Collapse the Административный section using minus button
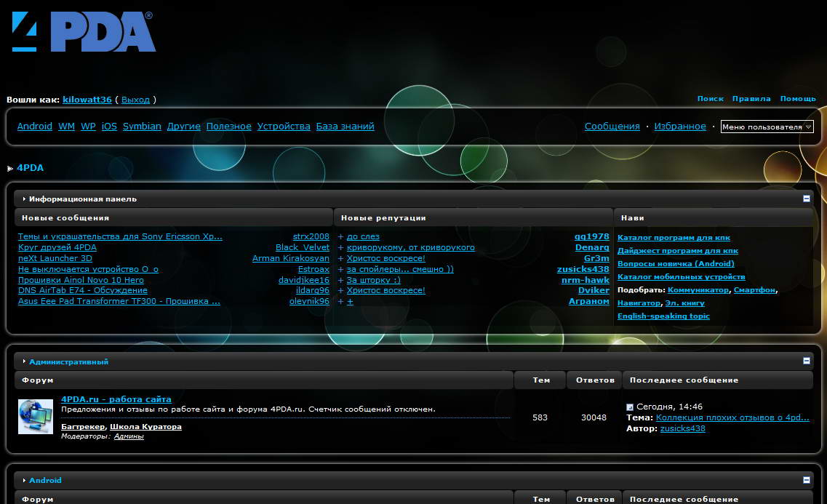 point(806,361)
